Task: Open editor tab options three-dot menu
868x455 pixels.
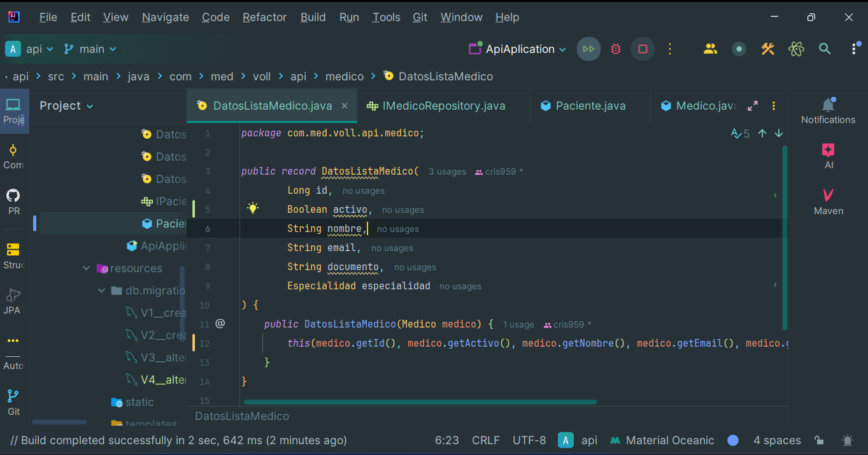Action: [774, 106]
